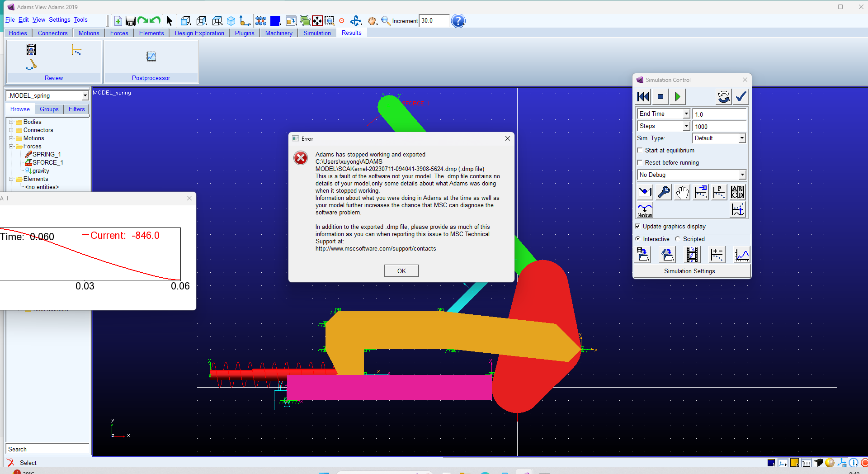Open the No Debug dropdown
The width and height of the screenshot is (868, 474).
point(742,175)
